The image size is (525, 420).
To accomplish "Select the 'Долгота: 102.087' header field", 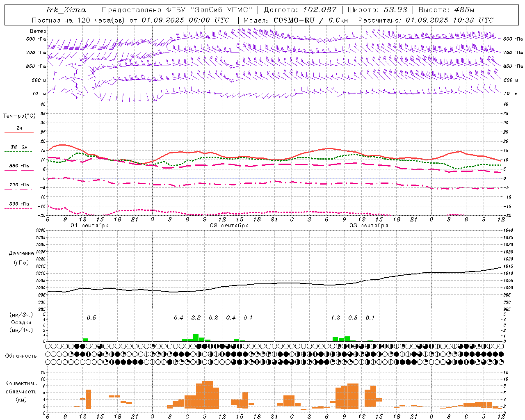I will pyautogui.click(x=300, y=10).
